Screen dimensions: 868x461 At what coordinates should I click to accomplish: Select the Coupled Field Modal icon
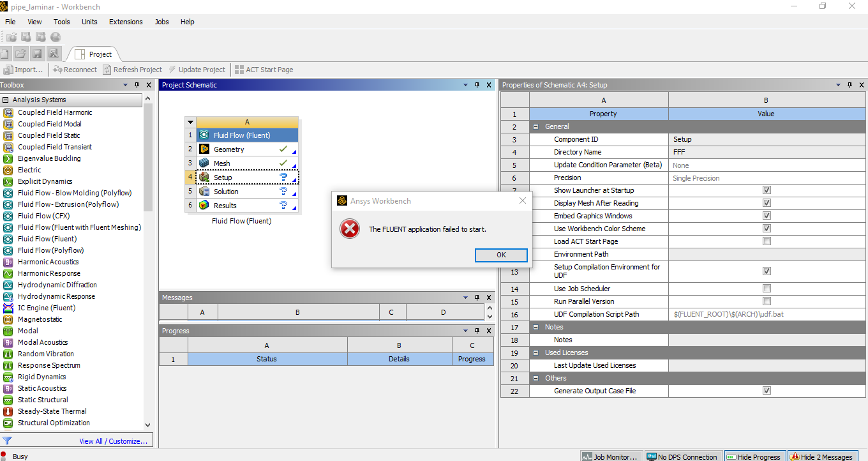point(8,124)
